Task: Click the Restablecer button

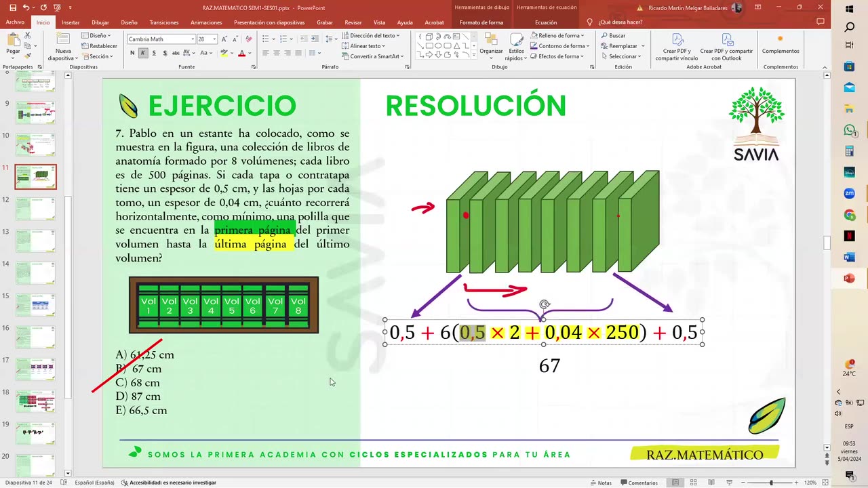Action: point(99,46)
